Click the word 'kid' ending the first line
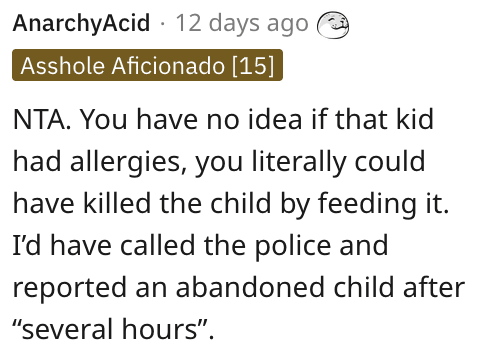This screenshot has width=478, height=360. click(415, 119)
